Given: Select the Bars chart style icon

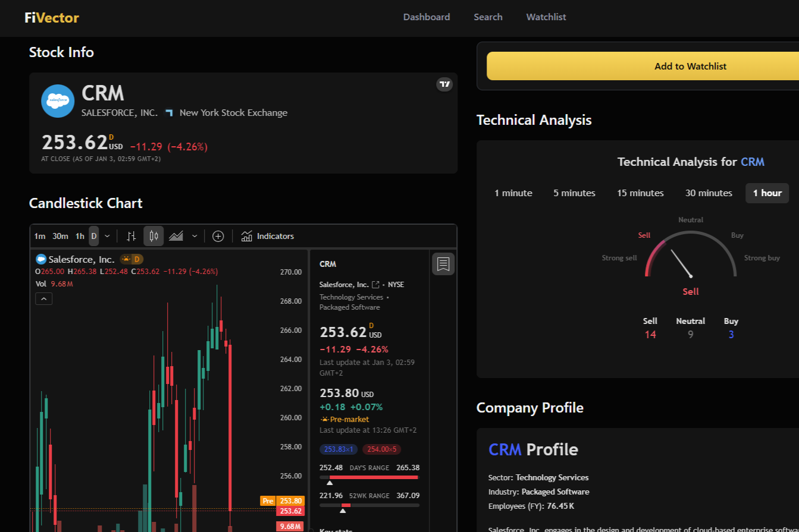Looking at the screenshot, I should point(132,236).
